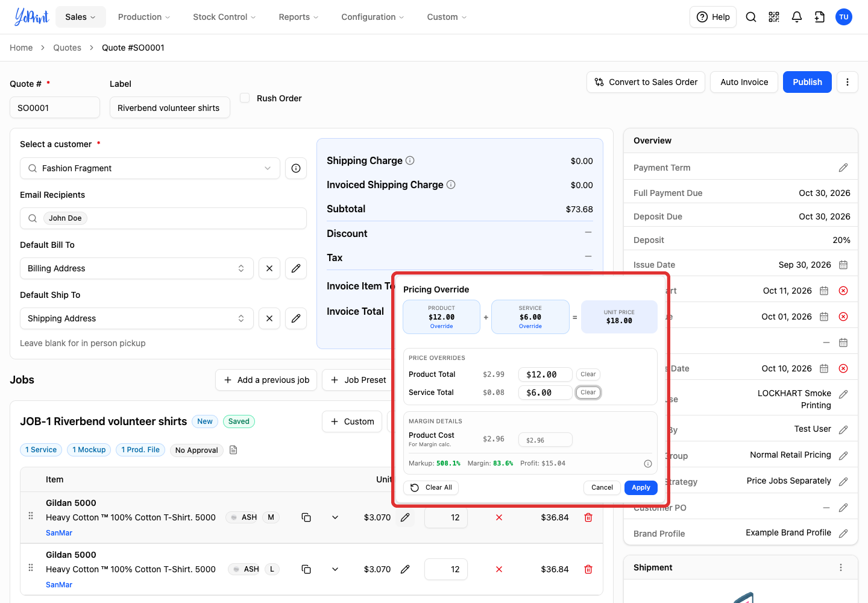
Task: Click Clear All in Pricing Override
Action: click(431, 487)
